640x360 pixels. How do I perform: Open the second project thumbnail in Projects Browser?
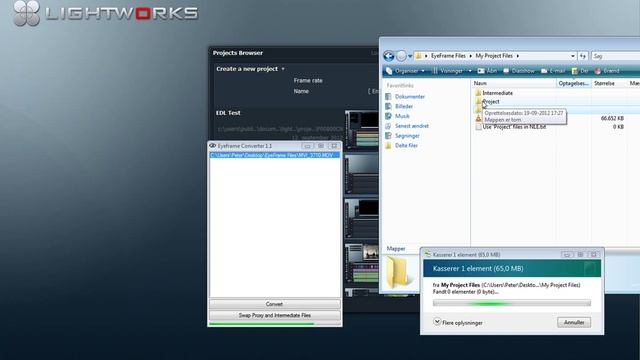362,174
